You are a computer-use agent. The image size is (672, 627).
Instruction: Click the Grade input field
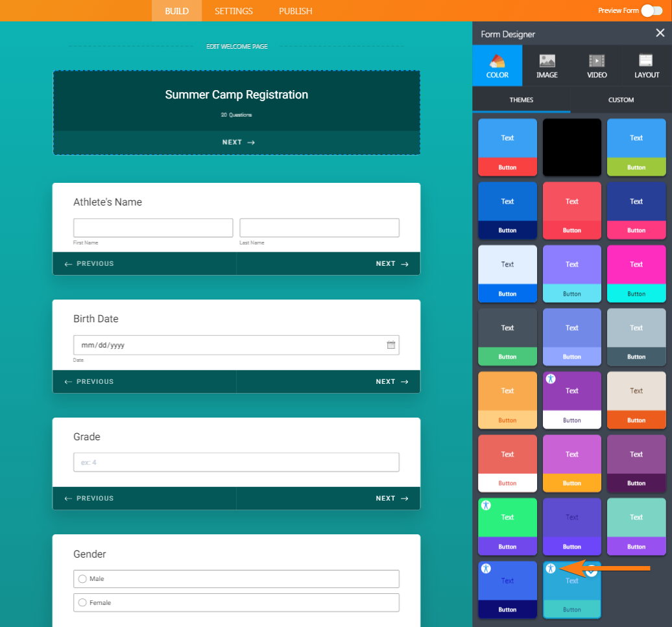point(236,462)
